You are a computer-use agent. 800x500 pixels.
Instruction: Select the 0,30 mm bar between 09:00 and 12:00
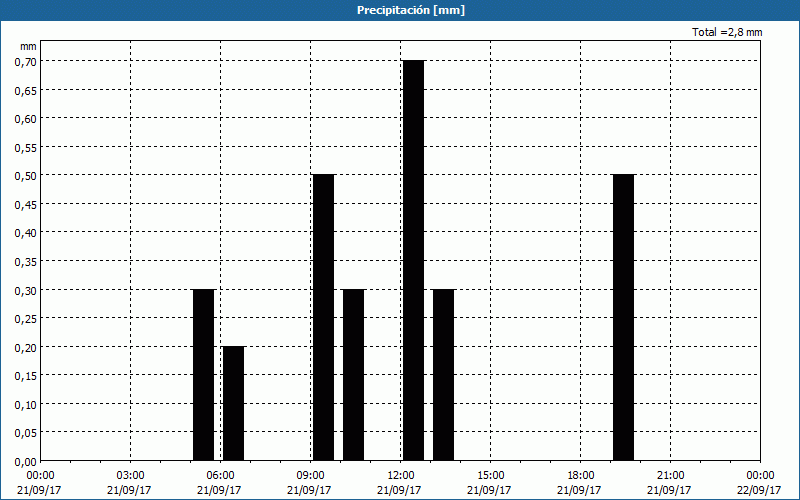pos(354,375)
